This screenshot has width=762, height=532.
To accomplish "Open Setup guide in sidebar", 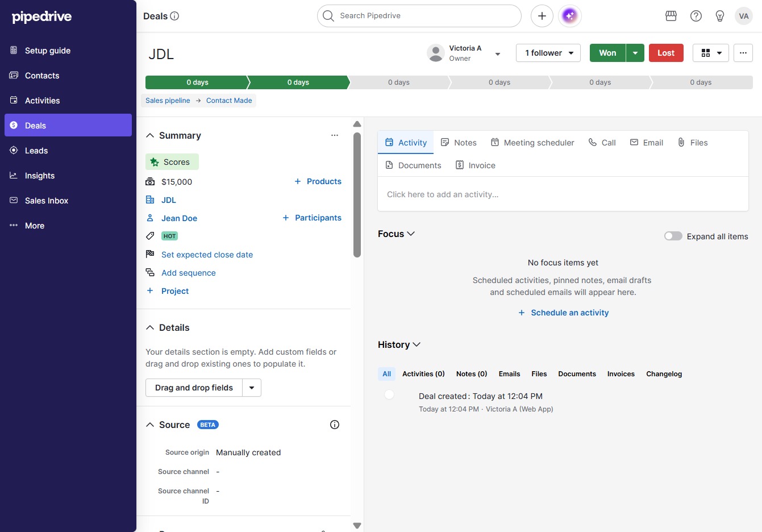I will (68, 51).
